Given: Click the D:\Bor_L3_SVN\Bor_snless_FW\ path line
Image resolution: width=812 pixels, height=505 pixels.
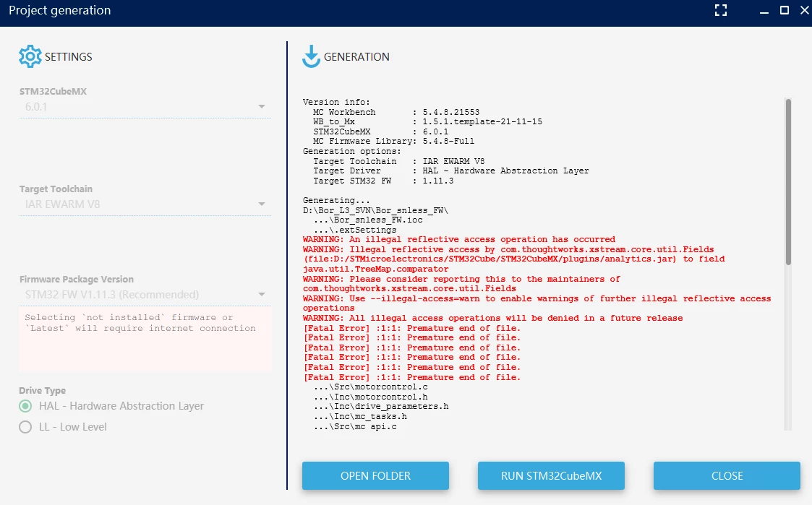Looking at the screenshot, I should click(x=375, y=210).
